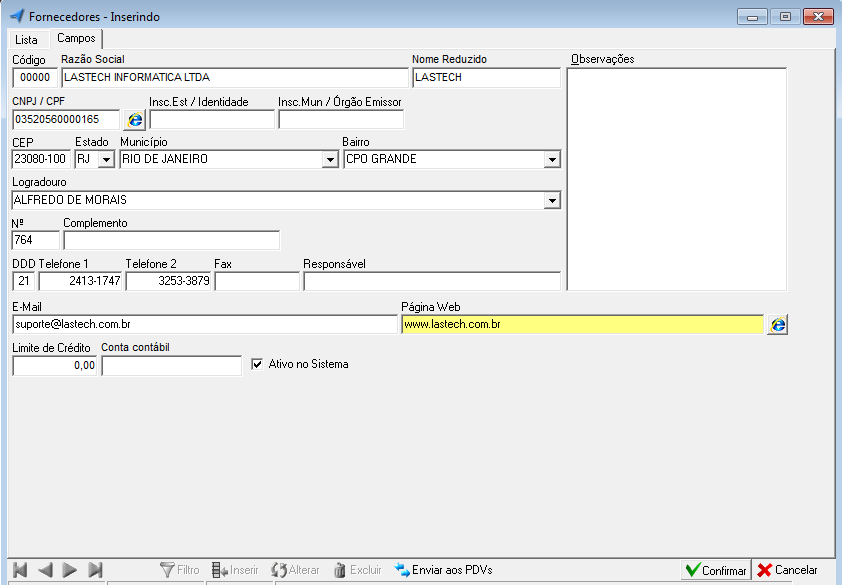842x585 pixels.
Task: Go to next record arrow
Action: click(70, 570)
